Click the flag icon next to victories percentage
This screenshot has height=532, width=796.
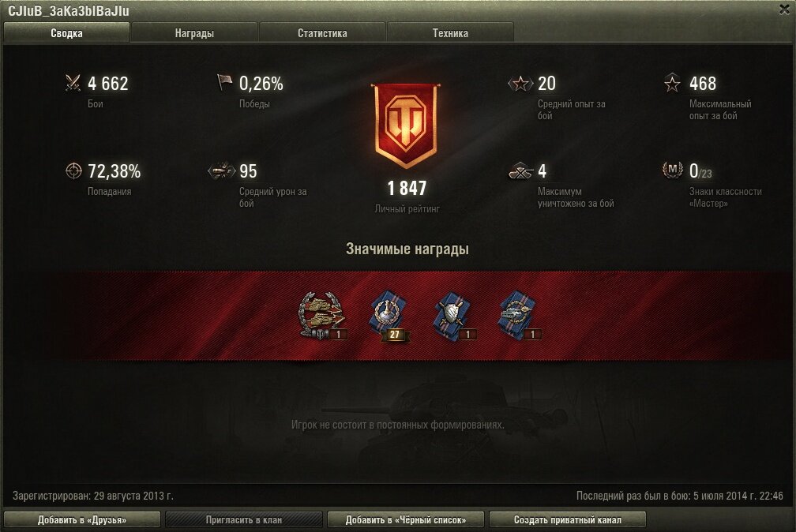(224, 82)
